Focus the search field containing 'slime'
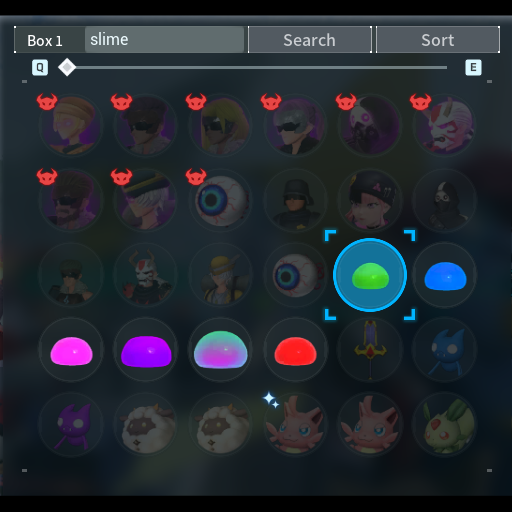This screenshot has width=512, height=512. [x=164, y=40]
